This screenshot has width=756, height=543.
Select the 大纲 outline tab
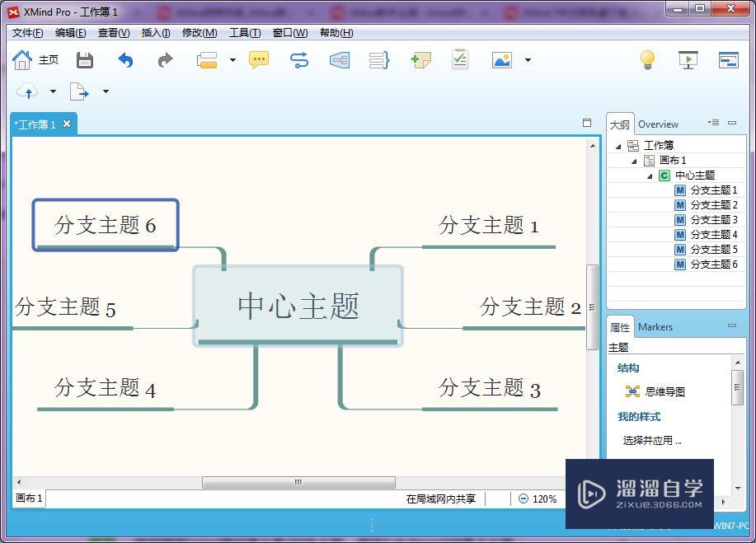pos(619,124)
